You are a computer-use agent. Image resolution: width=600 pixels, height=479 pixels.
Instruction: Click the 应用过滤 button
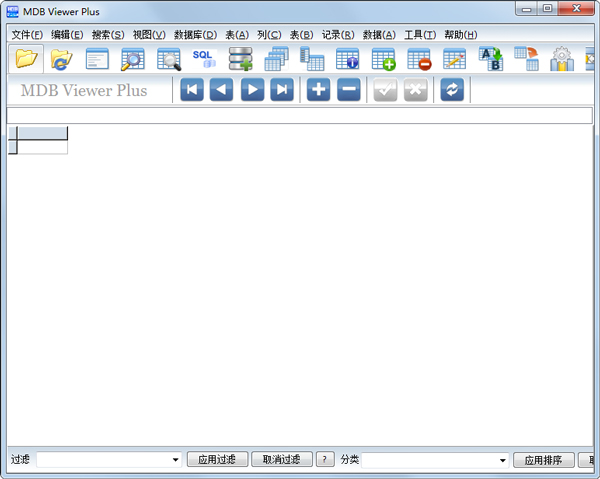click(217, 459)
